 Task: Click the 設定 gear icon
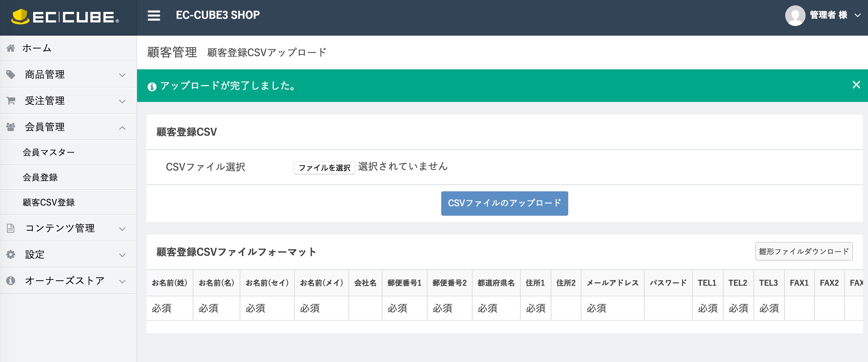click(10, 254)
